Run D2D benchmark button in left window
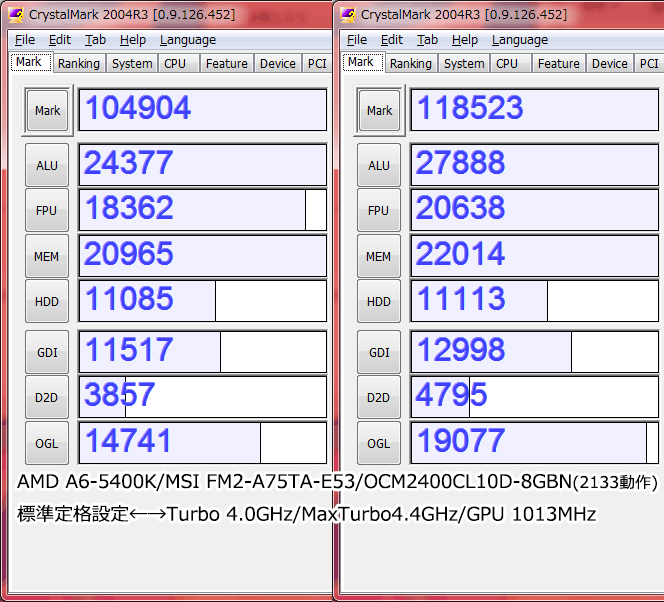664x602 pixels. 47,398
